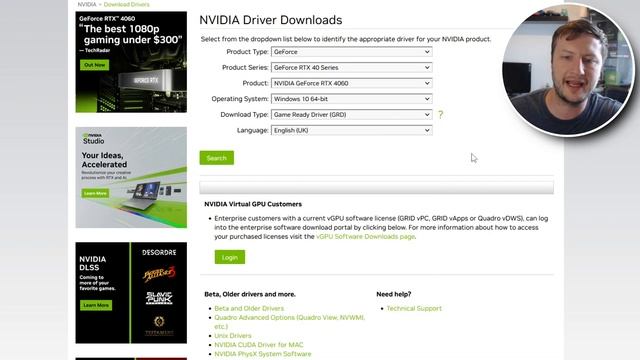The image size is (640, 360).
Task: Click the Beta, Older drivers and more heading
Action: (x=250, y=294)
